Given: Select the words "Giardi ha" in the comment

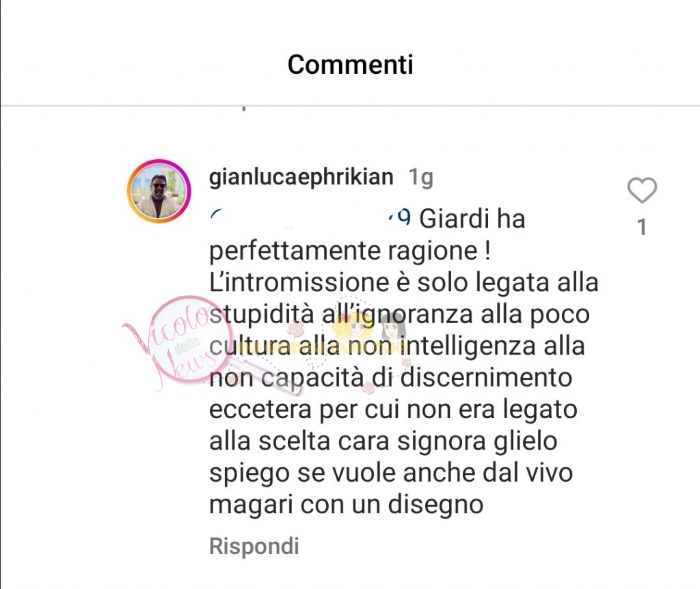Looking at the screenshot, I should 472,219.
